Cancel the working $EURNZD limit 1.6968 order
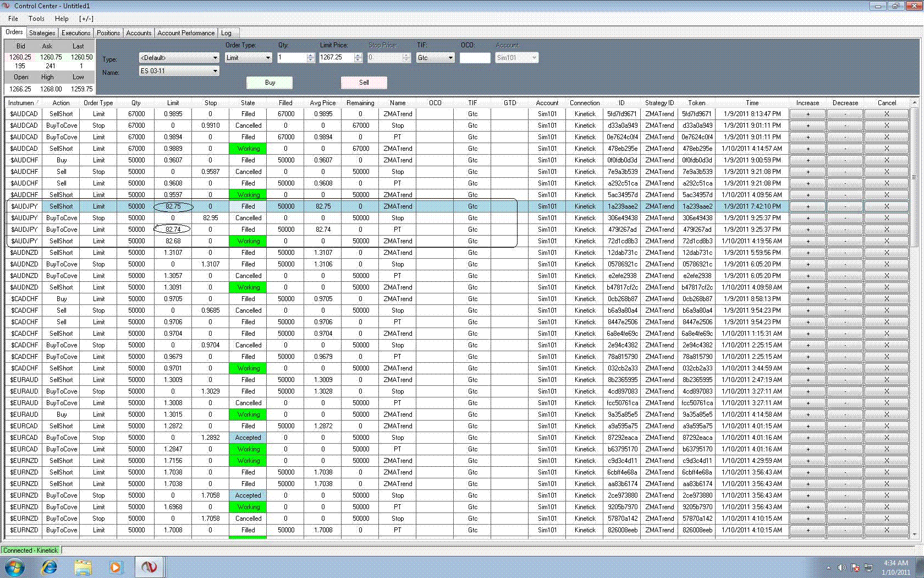The height and width of the screenshot is (578, 924). (x=887, y=507)
